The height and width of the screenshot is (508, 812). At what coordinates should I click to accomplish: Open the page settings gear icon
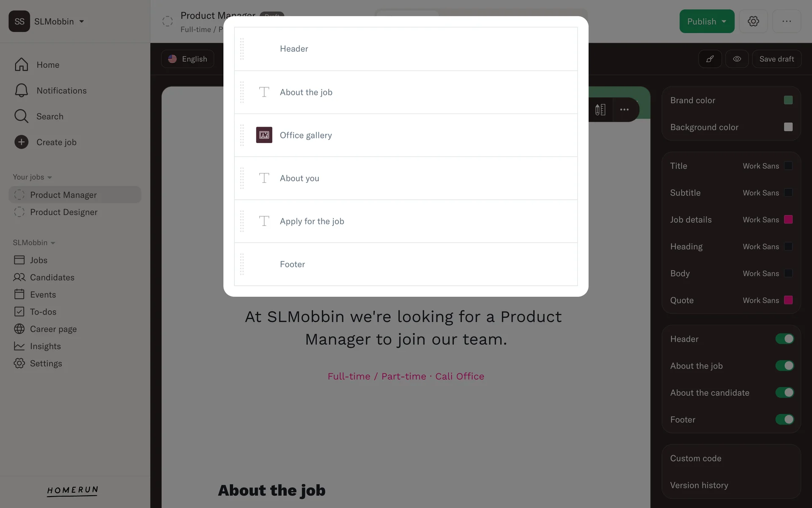[753, 21]
